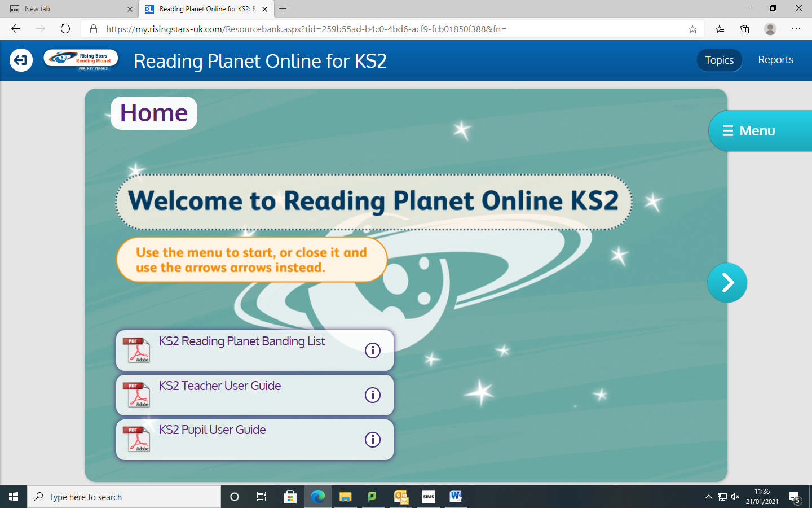Open the Favorites list icon

[x=720, y=29]
